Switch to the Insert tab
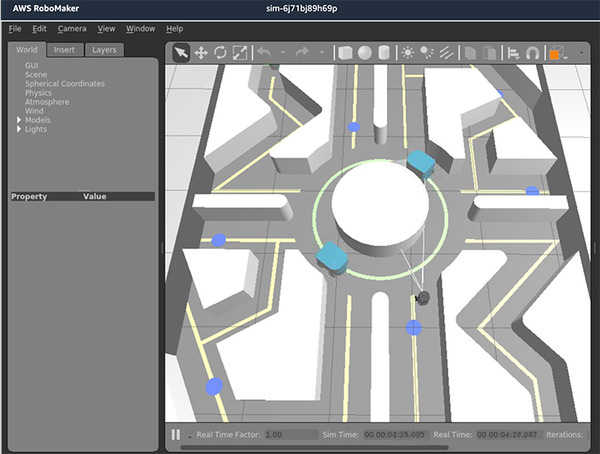This screenshot has height=454, width=600. pyautogui.click(x=64, y=49)
